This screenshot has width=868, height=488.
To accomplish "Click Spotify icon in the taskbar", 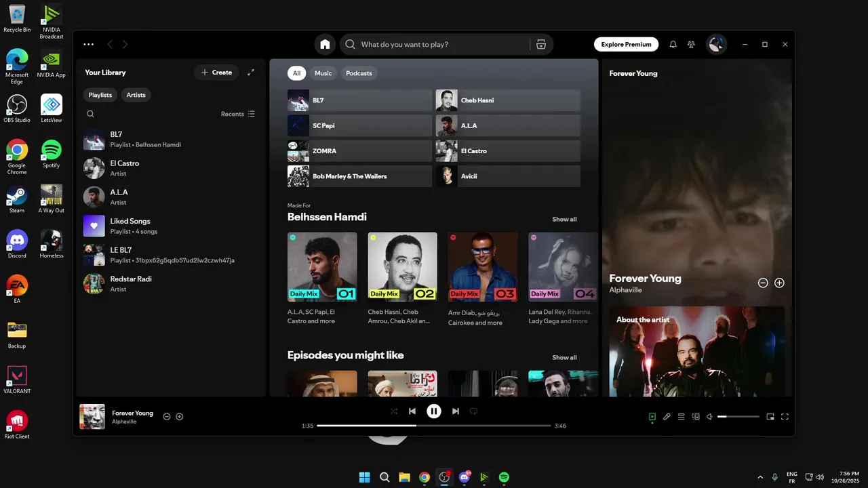I will 504,477.
